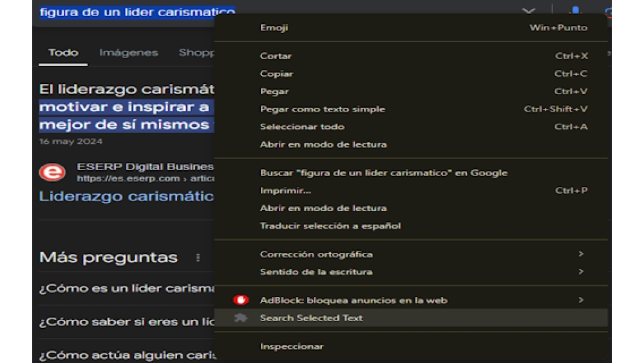This screenshot has height=363, width=644.
Task: Open the ESERP Digital Business site name
Action: pyautogui.click(x=146, y=166)
